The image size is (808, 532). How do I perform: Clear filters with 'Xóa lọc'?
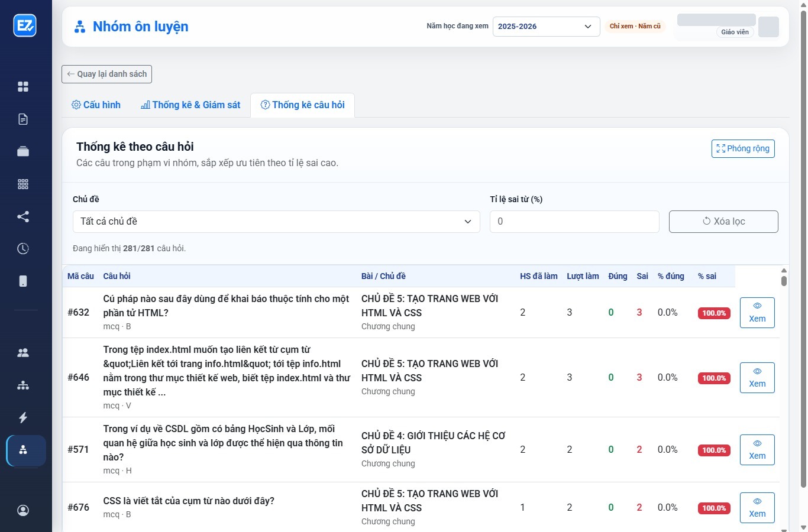[x=723, y=222]
